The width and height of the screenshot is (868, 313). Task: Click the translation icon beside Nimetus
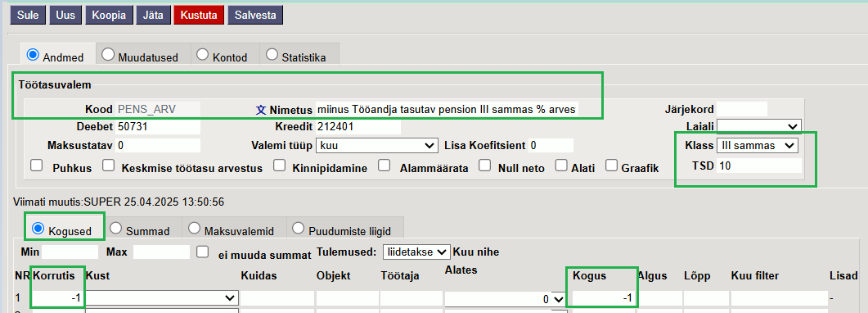tap(261, 110)
